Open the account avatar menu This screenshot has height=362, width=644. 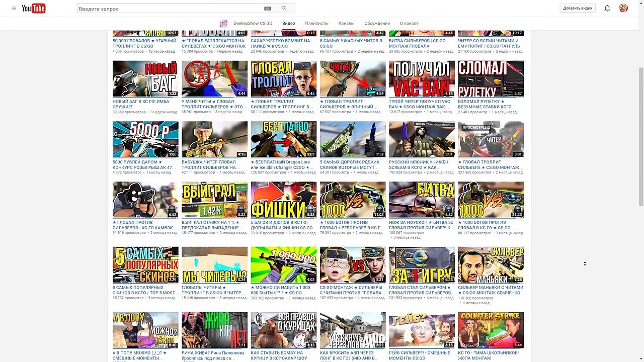tap(623, 9)
